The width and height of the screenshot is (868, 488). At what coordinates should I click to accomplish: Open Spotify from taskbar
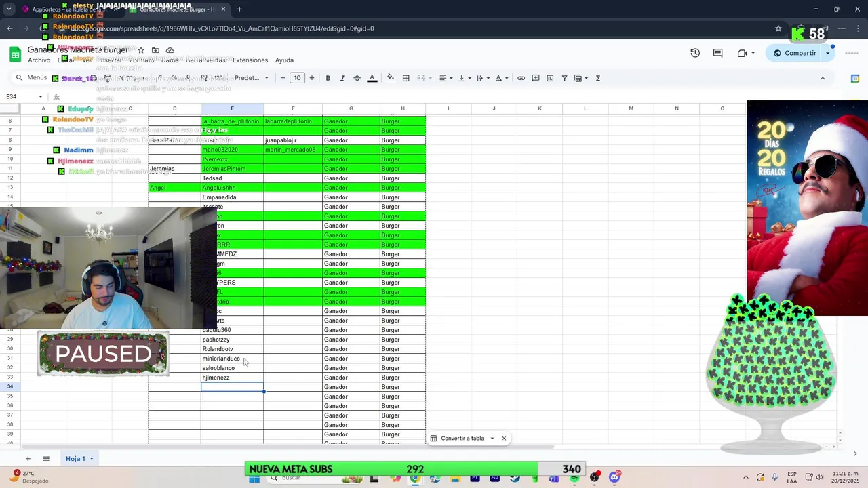[575, 478]
